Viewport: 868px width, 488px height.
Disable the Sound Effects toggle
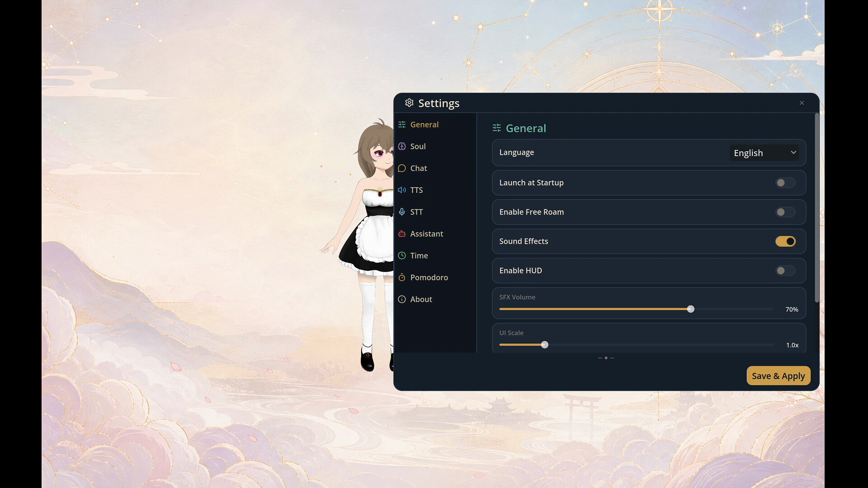coord(785,241)
